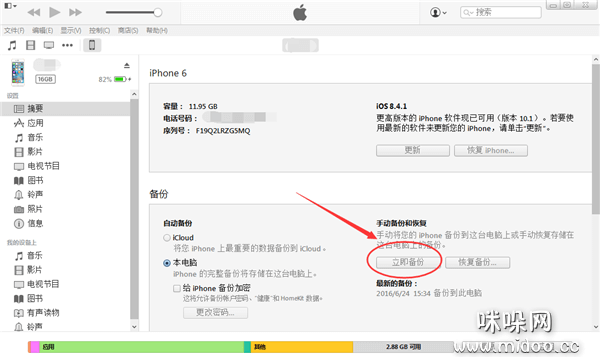600x362 pixels.
Task: Click main pane scrollbar down arrow
Action: tap(596, 327)
